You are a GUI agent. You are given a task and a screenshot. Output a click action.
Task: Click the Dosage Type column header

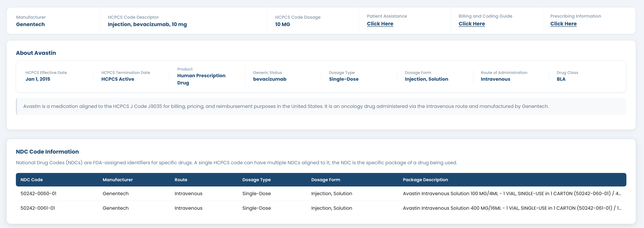coord(257,180)
